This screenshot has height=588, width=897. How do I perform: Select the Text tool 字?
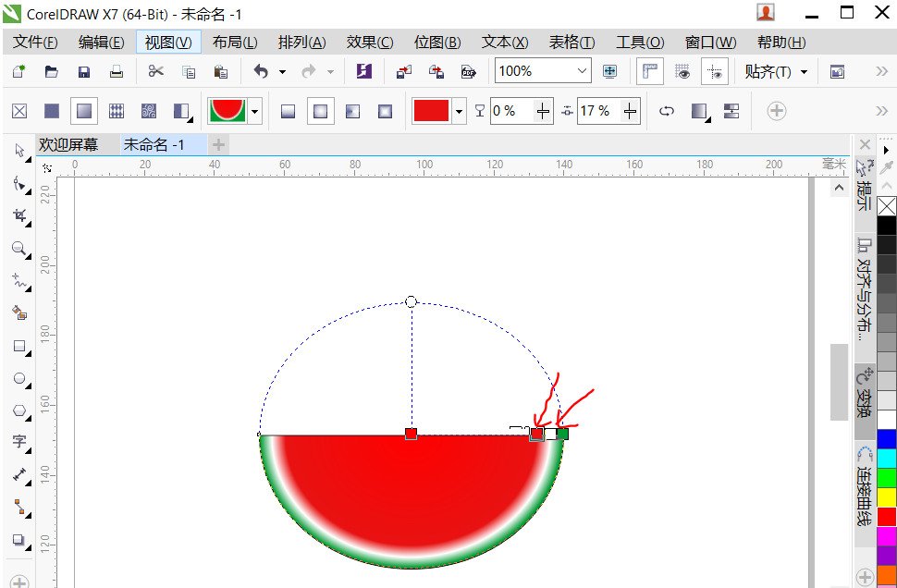[x=19, y=442]
